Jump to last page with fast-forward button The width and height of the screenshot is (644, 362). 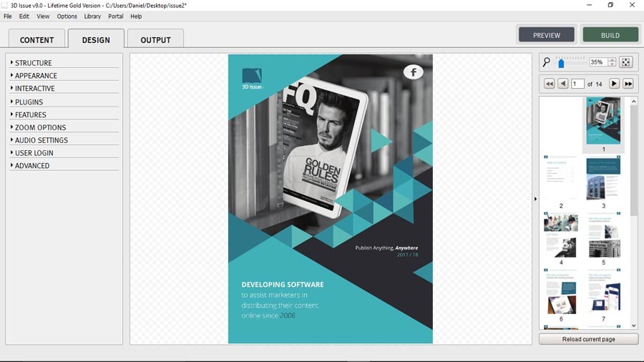(x=628, y=84)
